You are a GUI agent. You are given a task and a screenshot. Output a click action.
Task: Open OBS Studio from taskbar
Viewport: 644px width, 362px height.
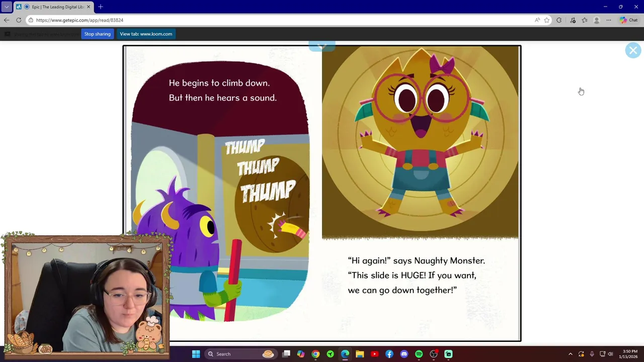click(434, 354)
